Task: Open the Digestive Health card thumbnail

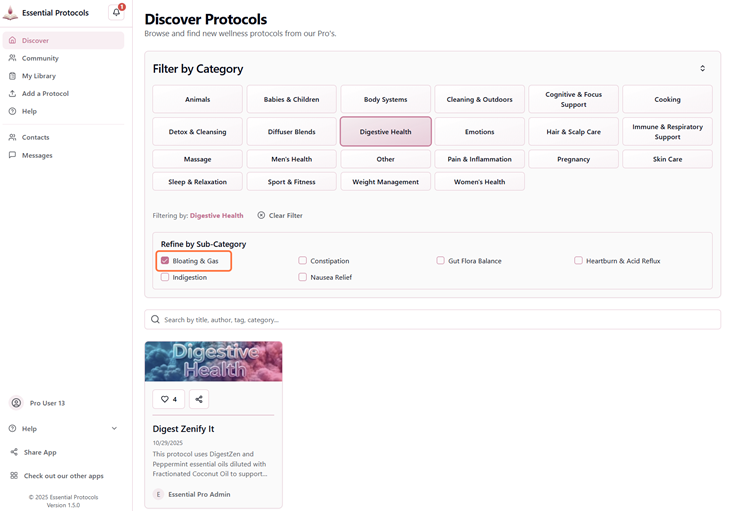Action: 213,361
